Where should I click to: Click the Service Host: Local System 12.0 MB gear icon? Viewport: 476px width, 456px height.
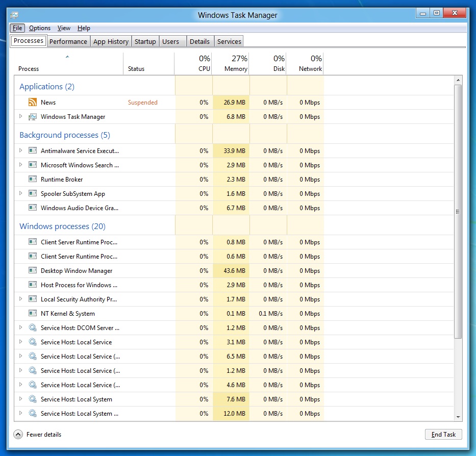[33, 413]
